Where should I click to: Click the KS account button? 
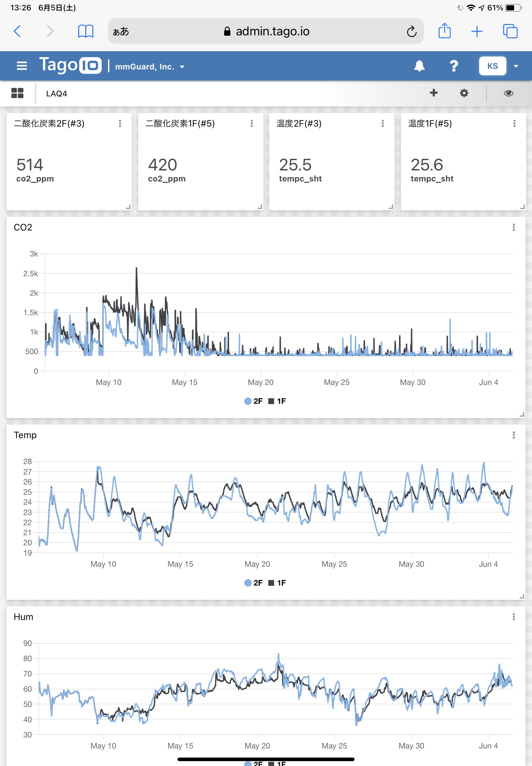492,66
